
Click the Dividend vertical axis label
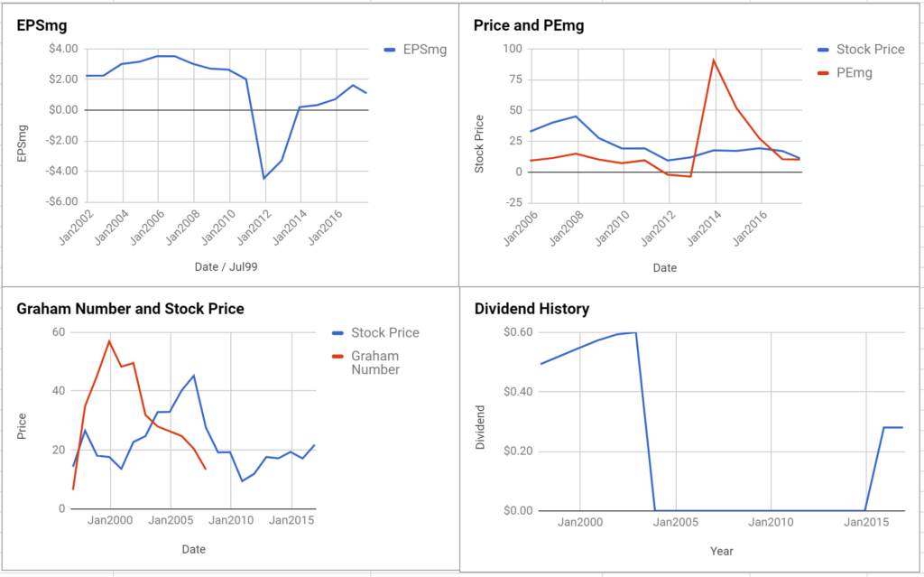point(480,427)
